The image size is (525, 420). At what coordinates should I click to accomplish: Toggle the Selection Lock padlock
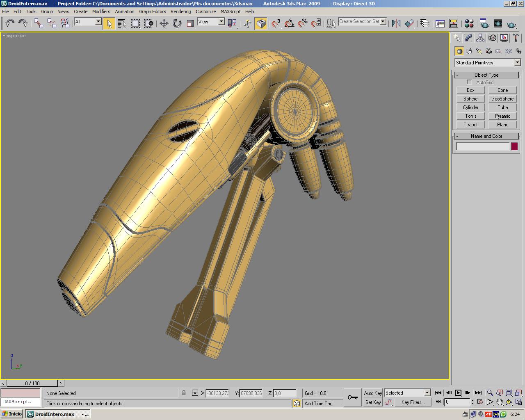[x=184, y=393]
